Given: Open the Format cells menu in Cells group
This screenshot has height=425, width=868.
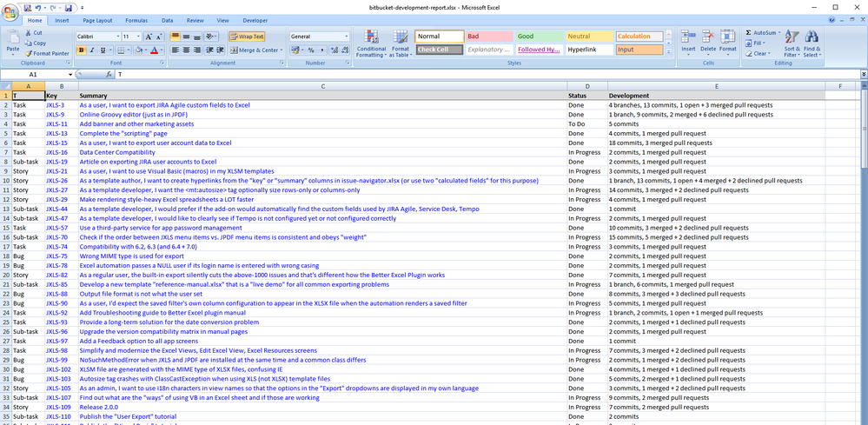Looking at the screenshot, I should 727,43.
